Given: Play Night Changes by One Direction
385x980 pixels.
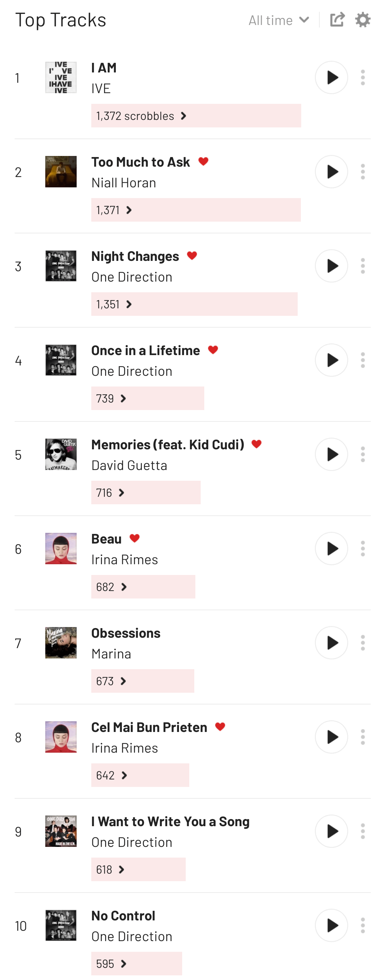Looking at the screenshot, I should (331, 266).
